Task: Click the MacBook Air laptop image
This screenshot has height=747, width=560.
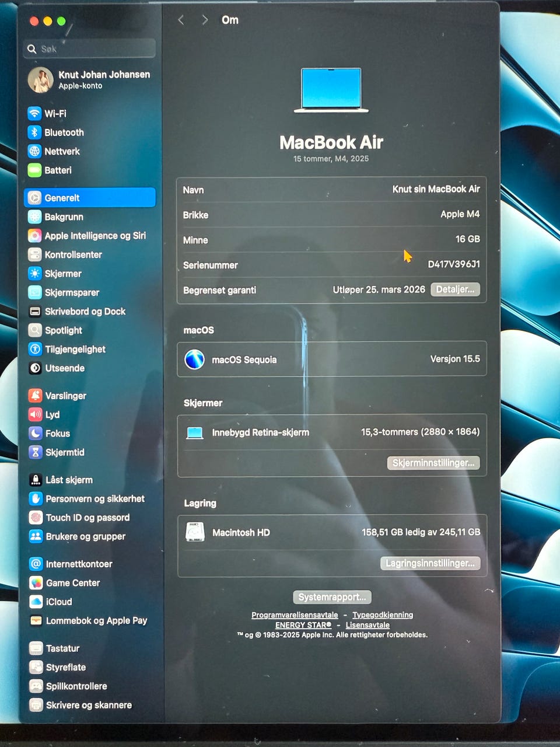Action: pyautogui.click(x=331, y=90)
